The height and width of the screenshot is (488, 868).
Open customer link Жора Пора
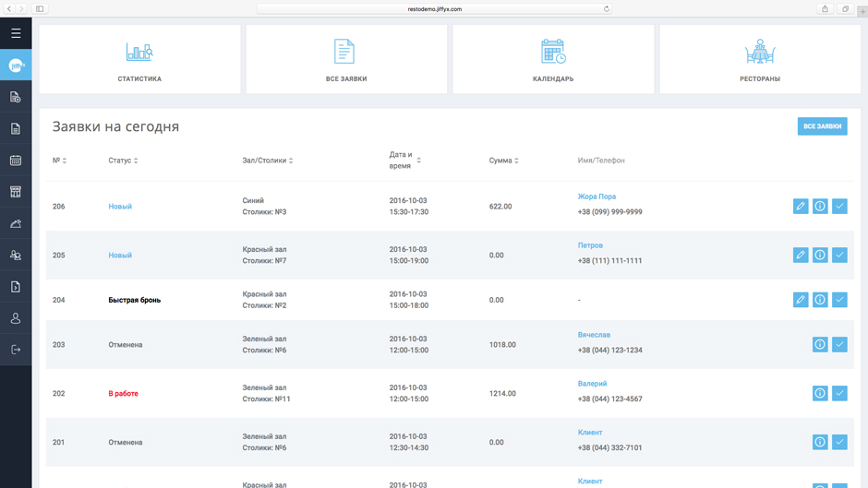[x=597, y=196]
